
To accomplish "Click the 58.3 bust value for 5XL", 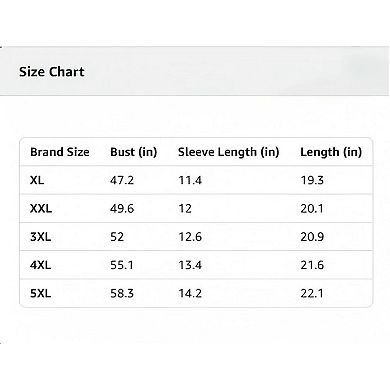I will point(122,294).
